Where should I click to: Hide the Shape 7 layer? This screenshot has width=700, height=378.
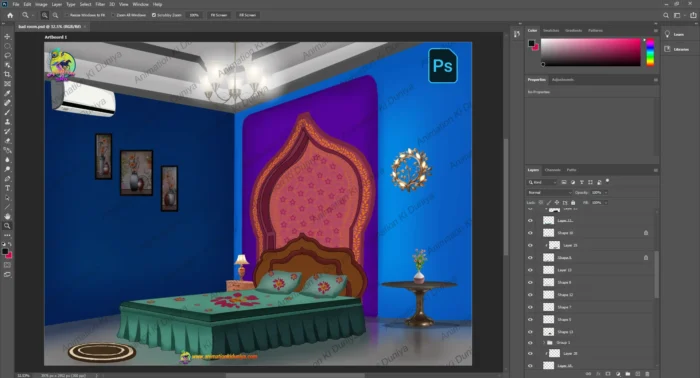click(530, 307)
